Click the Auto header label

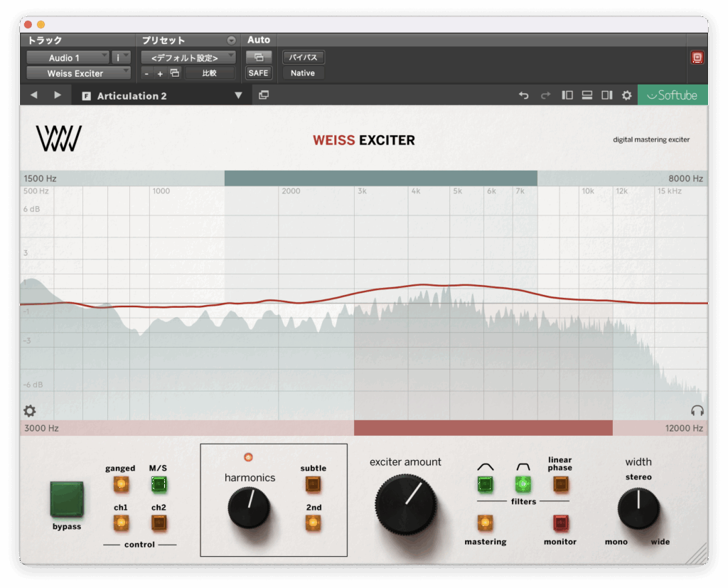pyautogui.click(x=259, y=40)
